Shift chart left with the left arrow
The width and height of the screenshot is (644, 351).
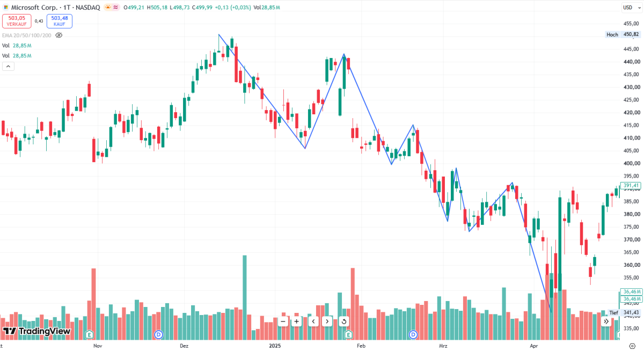313,321
